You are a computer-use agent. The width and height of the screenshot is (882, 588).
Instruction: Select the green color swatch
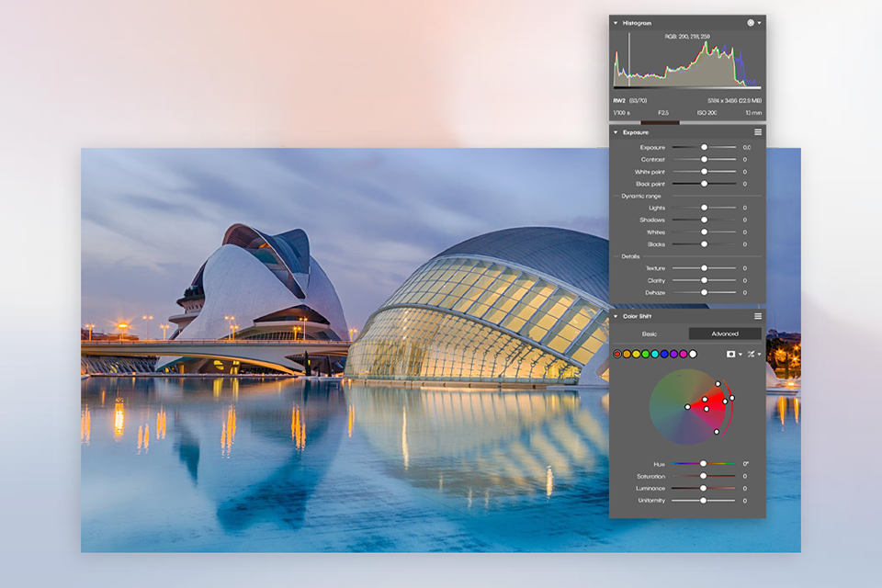646,354
